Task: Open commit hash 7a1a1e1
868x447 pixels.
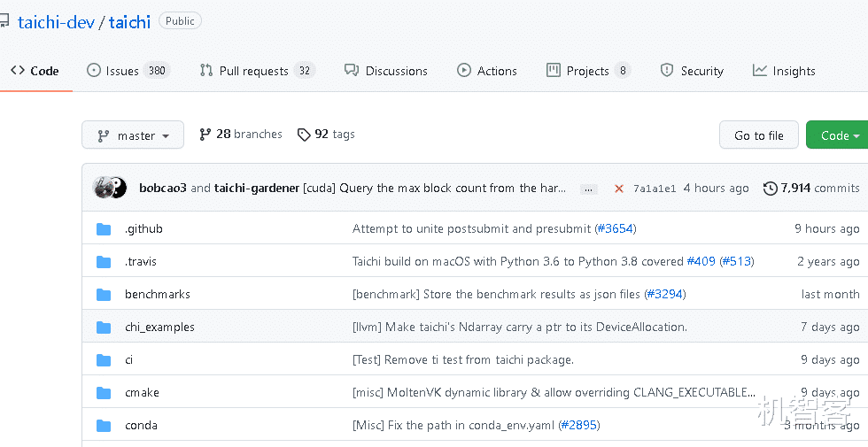Action: tap(655, 189)
